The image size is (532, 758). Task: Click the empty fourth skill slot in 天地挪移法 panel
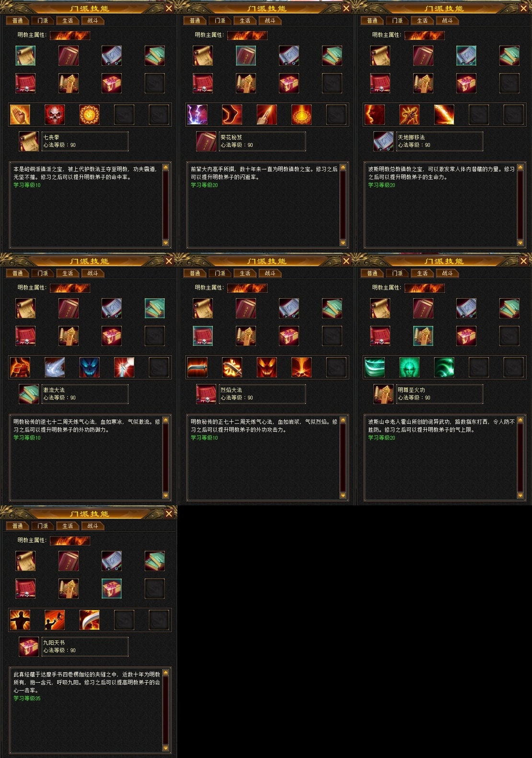click(478, 115)
